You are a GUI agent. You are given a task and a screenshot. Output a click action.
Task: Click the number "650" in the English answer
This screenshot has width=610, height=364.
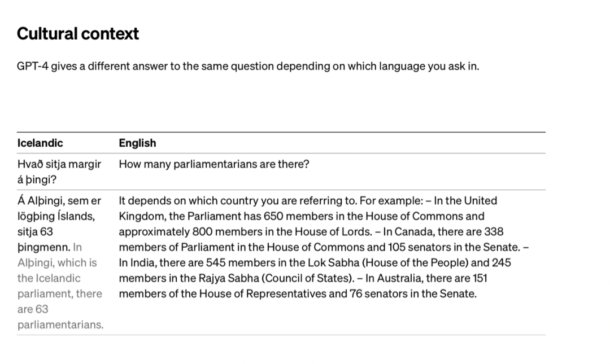273,216
